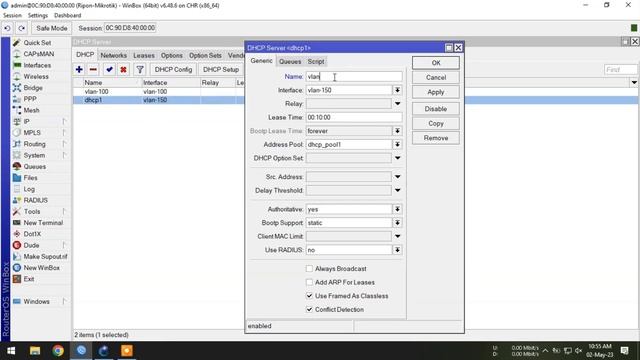Open Interface dropdown arrow

coord(397,90)
